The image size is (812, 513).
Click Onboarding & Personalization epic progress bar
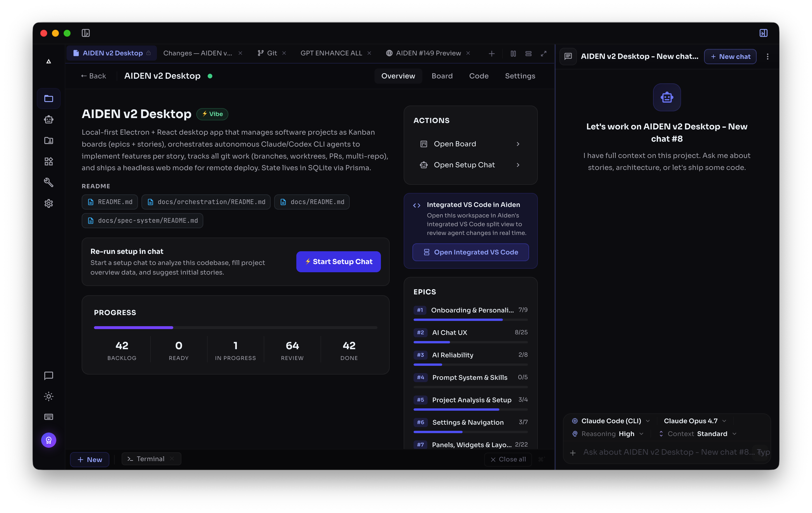pyautogui.click(x=470, y=319)
